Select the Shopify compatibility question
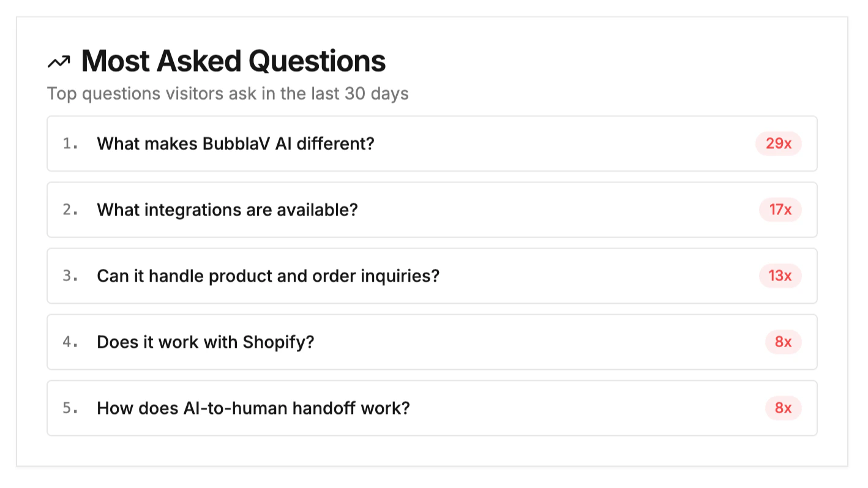 (x=204, y=342)
